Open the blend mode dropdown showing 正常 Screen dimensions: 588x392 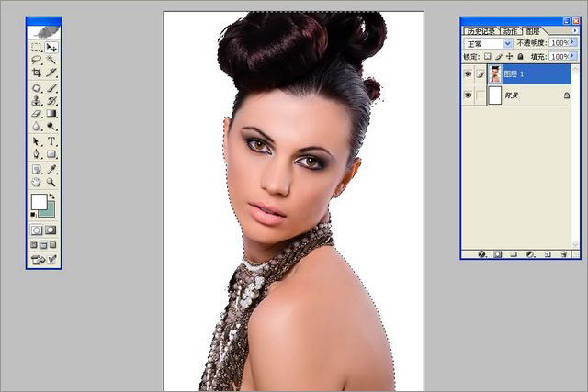tap(508, 43)
